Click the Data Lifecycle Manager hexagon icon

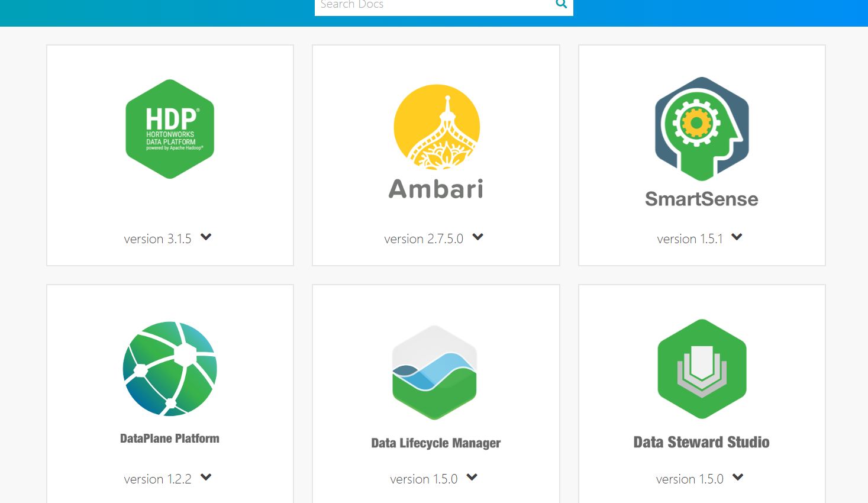click(435, 372)
